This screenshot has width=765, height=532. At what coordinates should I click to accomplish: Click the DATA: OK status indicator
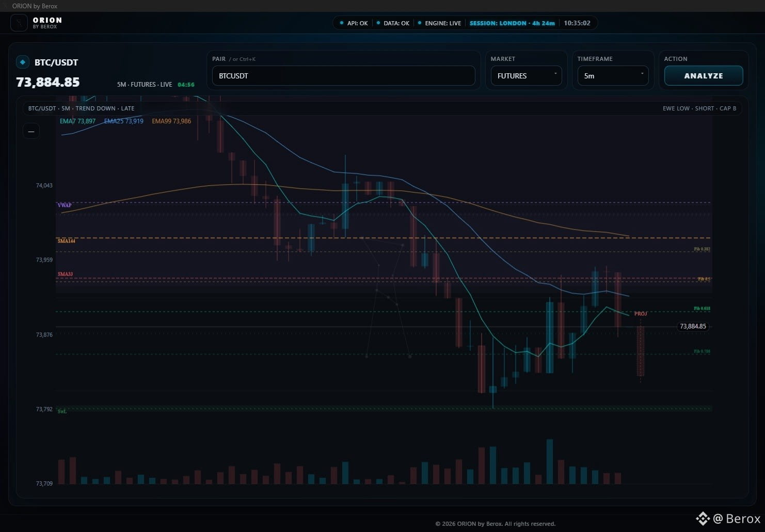393,23
